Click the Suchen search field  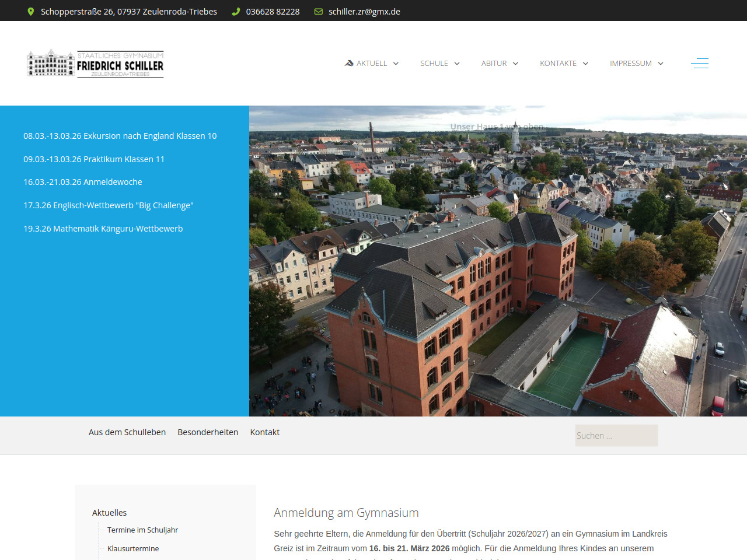(x=616, y=436)
